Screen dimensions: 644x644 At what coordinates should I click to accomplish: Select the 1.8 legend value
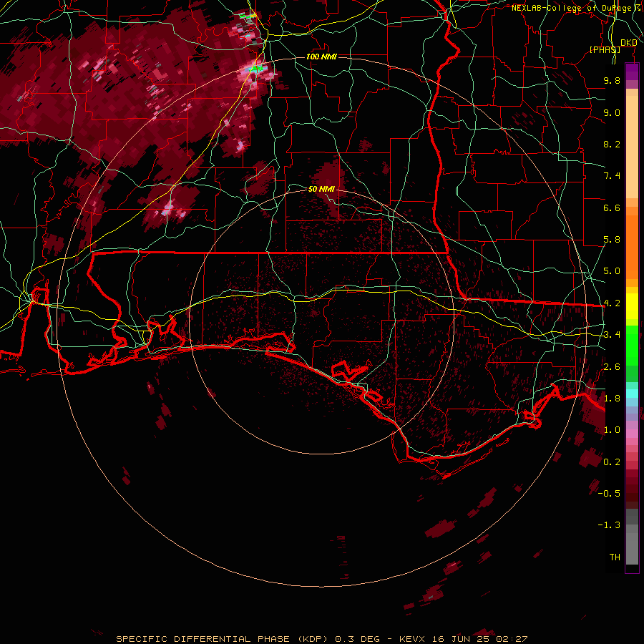point(612,399)
